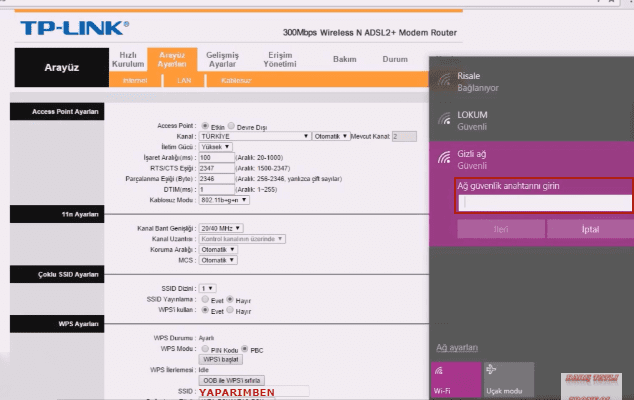The image size is (634, 400).
Task: Open the Koruma Aralığı dropdown
Action: tap(218, 250)
